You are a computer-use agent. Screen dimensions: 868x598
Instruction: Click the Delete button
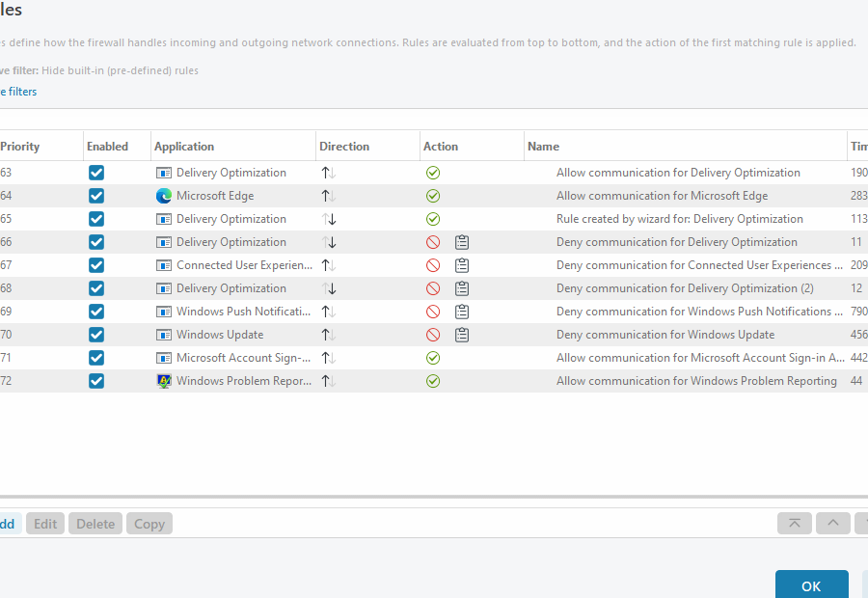95,524
